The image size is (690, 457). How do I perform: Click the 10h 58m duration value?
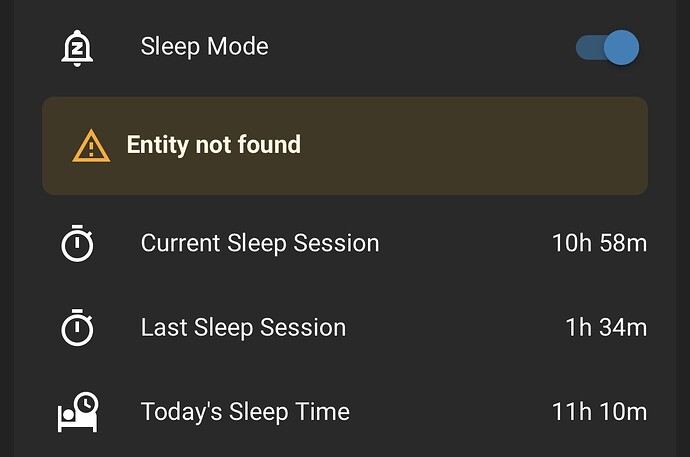pyautogui.click(x=600, y=243)
